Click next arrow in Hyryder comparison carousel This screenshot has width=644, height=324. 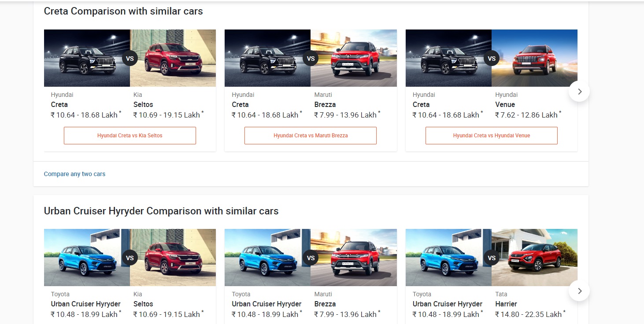[x=579, y=291]
